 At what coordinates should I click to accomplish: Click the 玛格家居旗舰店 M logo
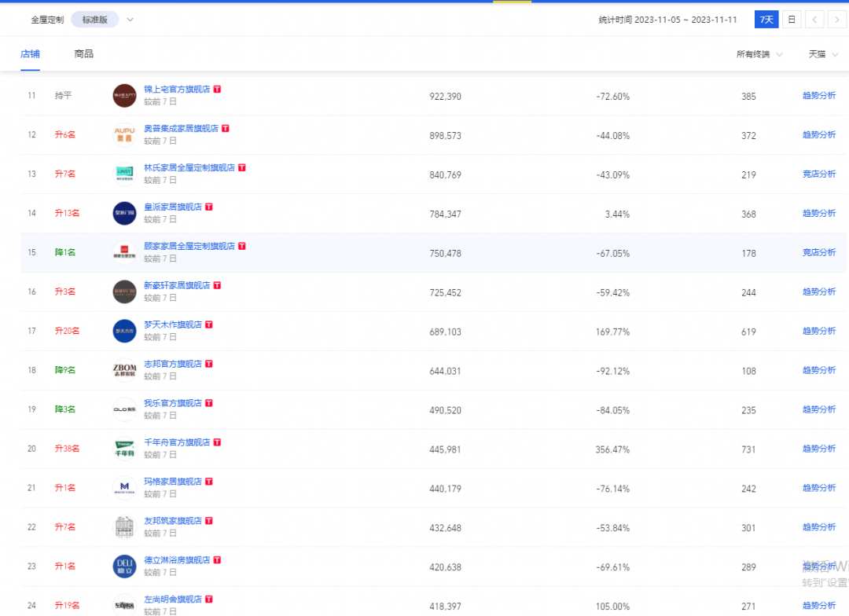point(124,488)
